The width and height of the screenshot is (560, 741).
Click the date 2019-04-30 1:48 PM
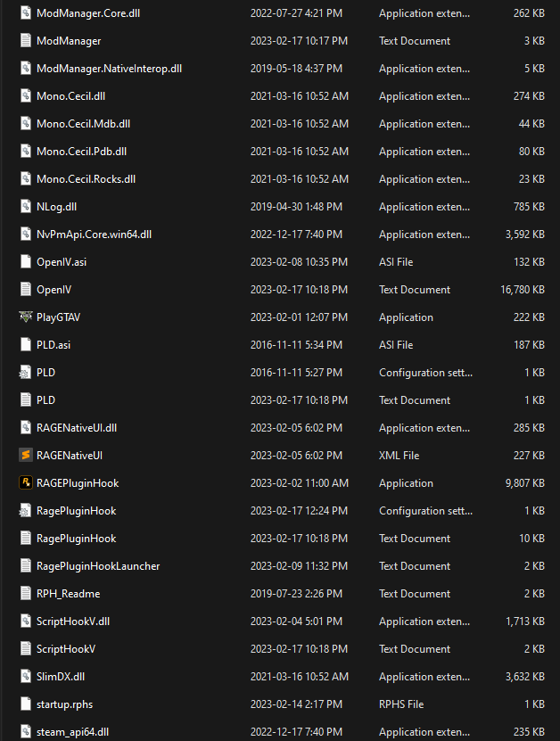296,207
